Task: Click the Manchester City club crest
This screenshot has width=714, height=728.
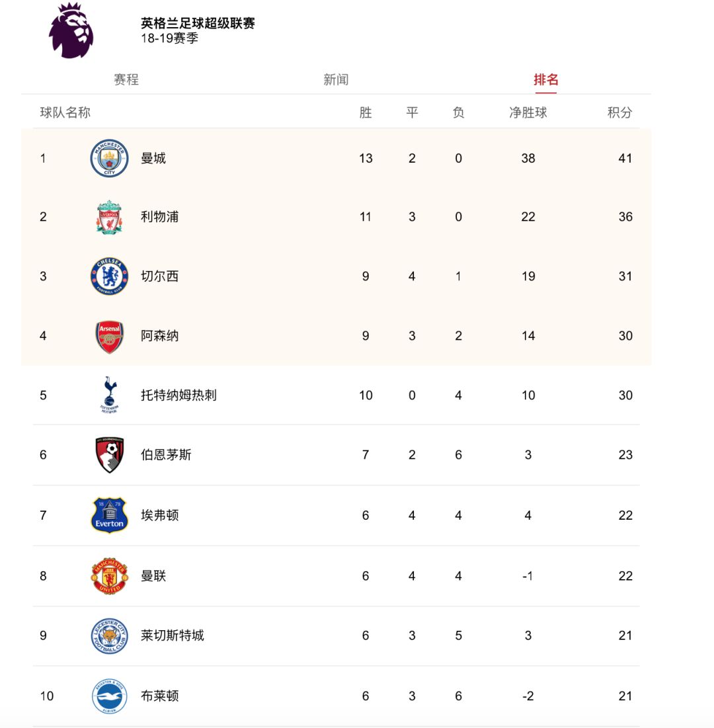Action: 109,158
